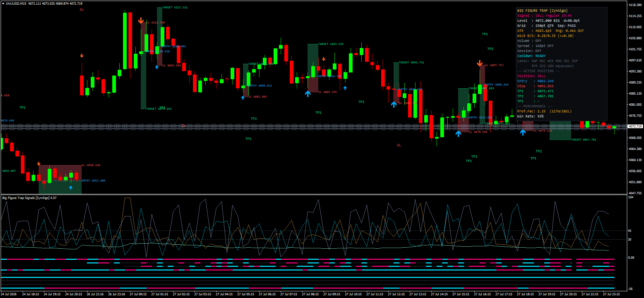The height and width of the screenshot is (298, 644).
Task: Click the TARGET 4103.599 label
Action: [331, 44]
